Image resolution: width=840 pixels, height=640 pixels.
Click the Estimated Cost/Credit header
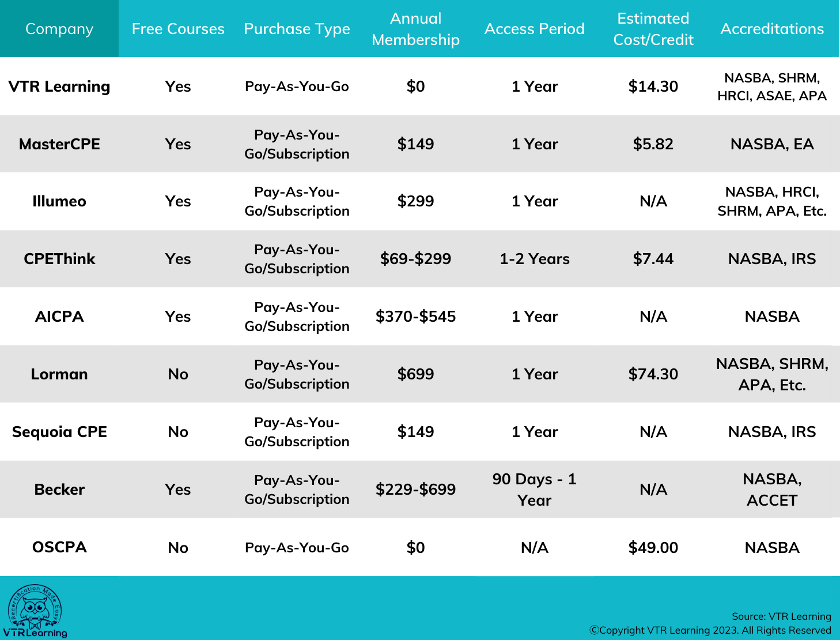point(653,29)
